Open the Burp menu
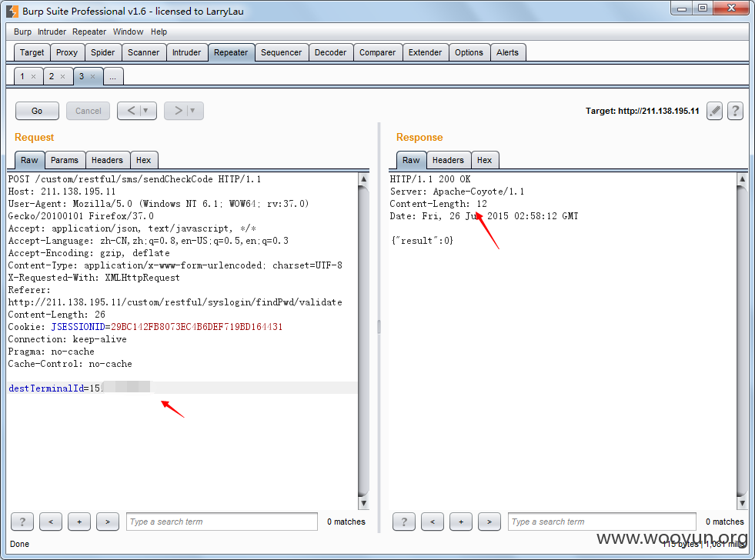Image resolution: width=755 pixels, height=560 pixels. pyautogui.click(x=22, y=32)
